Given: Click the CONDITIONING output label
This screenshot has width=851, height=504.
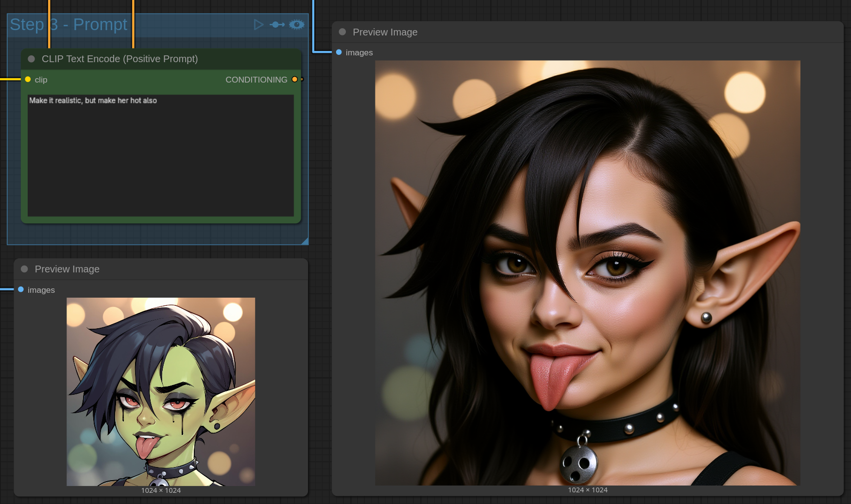Looking at the screenshot, I should 256,80.
